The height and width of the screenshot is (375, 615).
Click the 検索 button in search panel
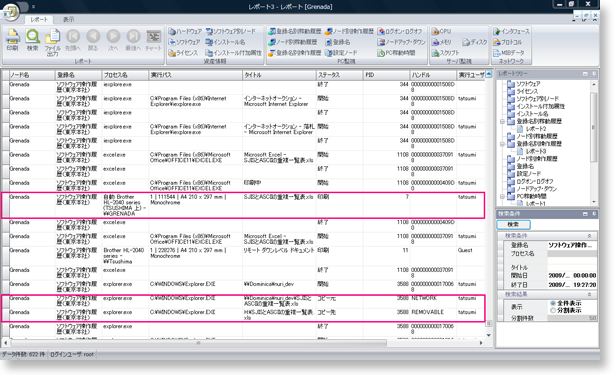[513, 224]
